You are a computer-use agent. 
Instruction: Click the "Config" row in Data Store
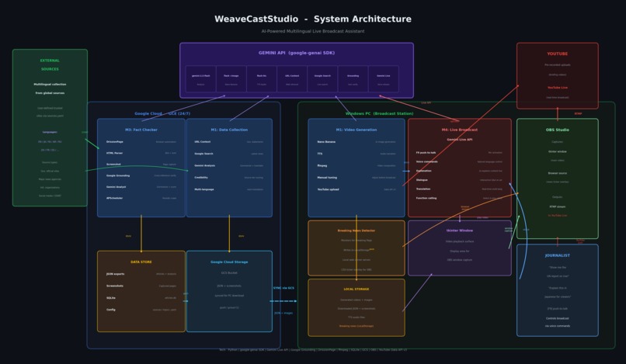pyautogui.click(x=141, y=310)
